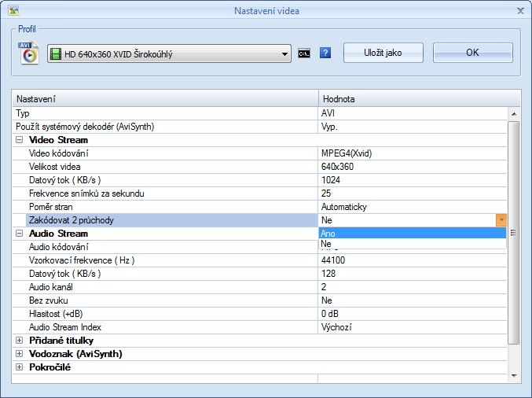
Task: Click the window title bar app icon
Action: pyautogui.click(x=14, y=10)
